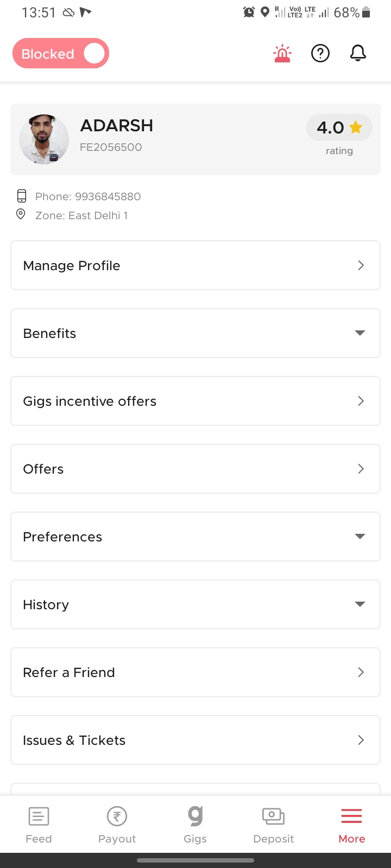Tap the red emergency siren icon
This screenshot has height=868, width=391.
pyautogui.click(x=282, y=54)
